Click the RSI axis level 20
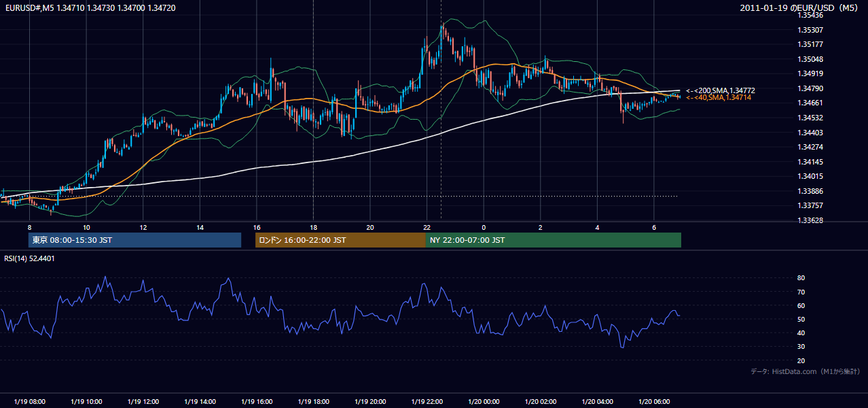 click(801, 360)
